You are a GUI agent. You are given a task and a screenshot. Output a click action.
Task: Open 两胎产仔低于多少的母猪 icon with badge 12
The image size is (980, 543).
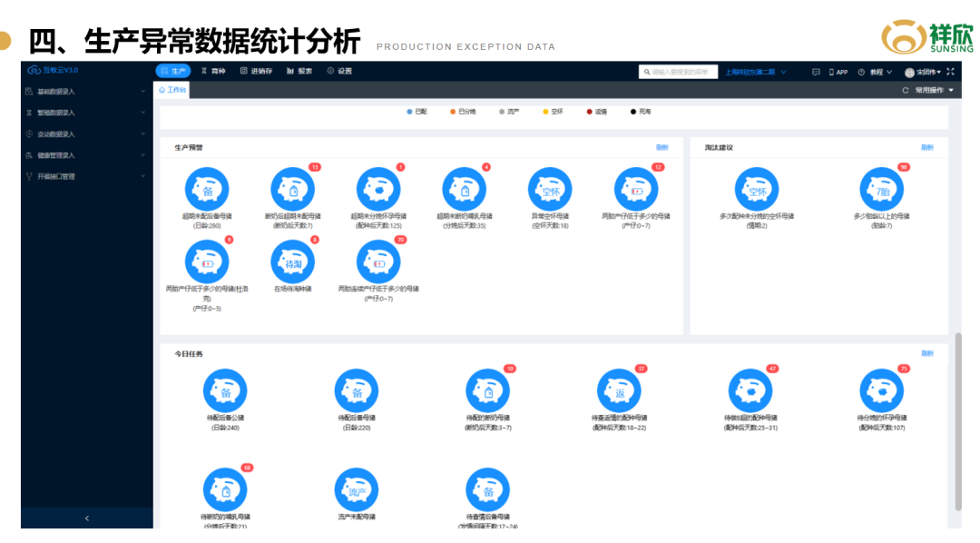636,189
